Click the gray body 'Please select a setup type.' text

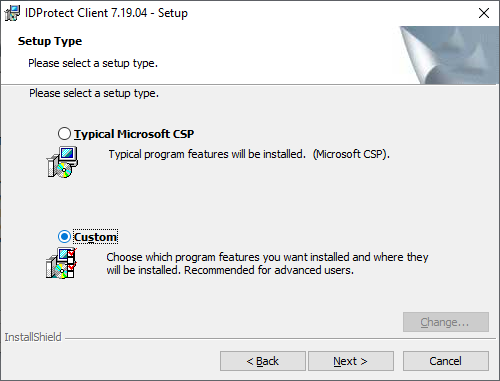coord(94,93)
